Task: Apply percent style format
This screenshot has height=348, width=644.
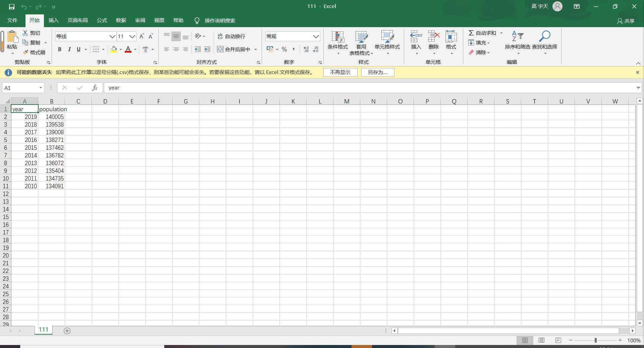Action: (284, 49)
